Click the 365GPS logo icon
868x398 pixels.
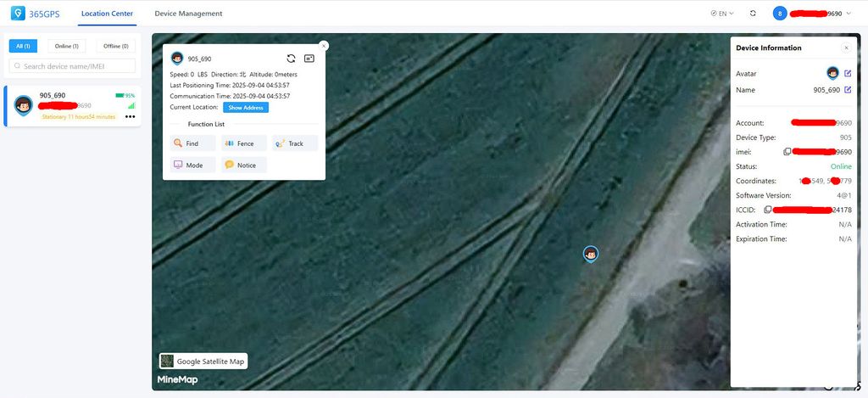[18, 14]
